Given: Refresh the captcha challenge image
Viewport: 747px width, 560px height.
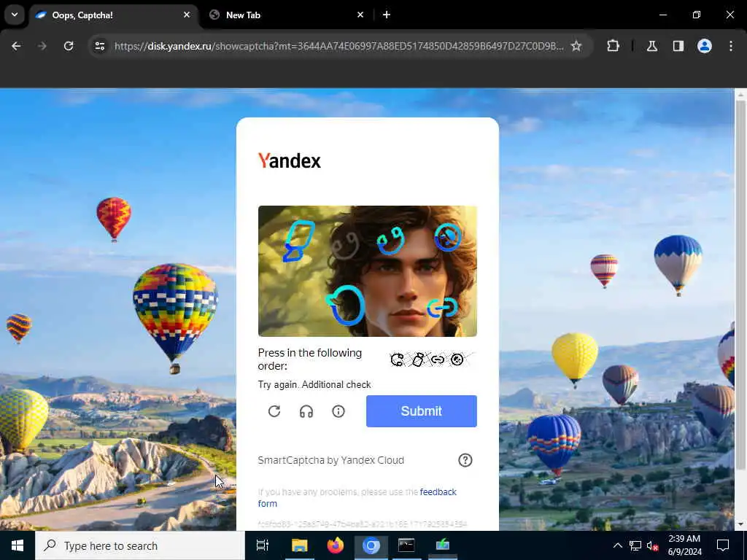Looking at the screenshot, I should coord(274,411).
